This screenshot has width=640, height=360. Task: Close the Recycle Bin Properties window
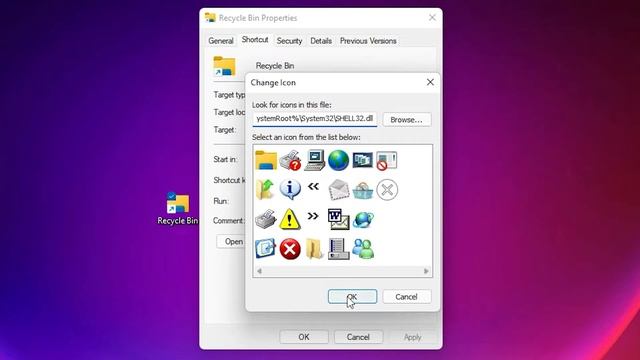click(x=432, y=18)
